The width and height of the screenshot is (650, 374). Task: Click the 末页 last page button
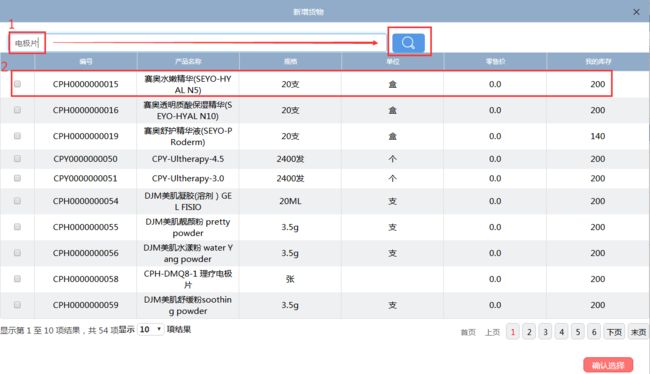(x=638, y=332)
